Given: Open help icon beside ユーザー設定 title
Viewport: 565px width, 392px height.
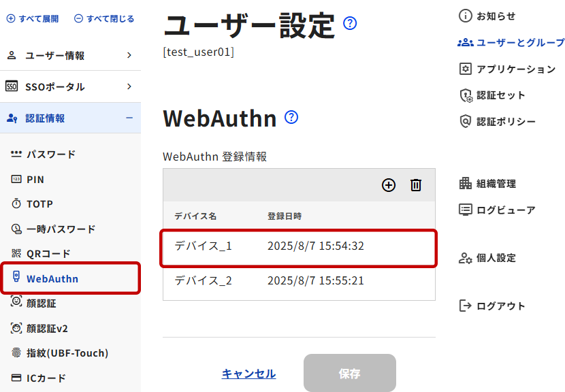Looking at the screenshot, I should pyautogui.click(x=350, y=24).
